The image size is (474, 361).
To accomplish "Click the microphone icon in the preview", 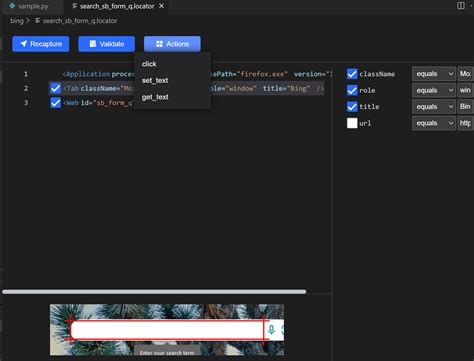I will coord(271,330).
